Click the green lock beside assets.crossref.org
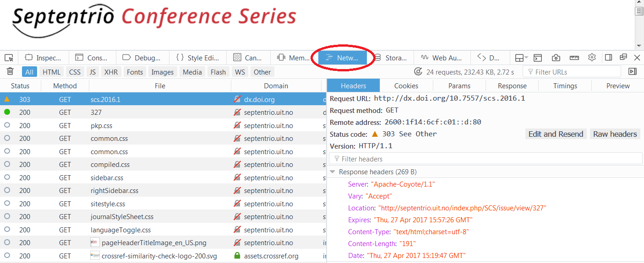Image resolution: width=644 pixels, height=263 pixels. pyautogui.click(x=237, y=256)
